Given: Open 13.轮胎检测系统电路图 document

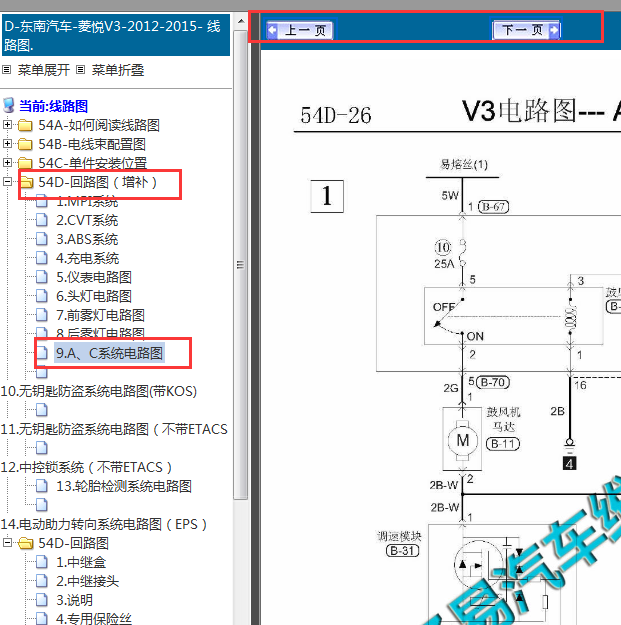Looking at the screenshot, I should click(x=124, y=486).
